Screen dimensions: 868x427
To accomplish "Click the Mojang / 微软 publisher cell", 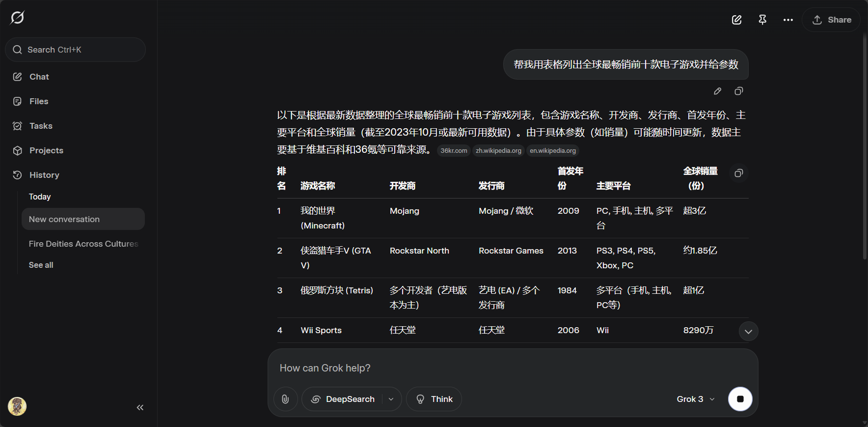I will [506, 211].
